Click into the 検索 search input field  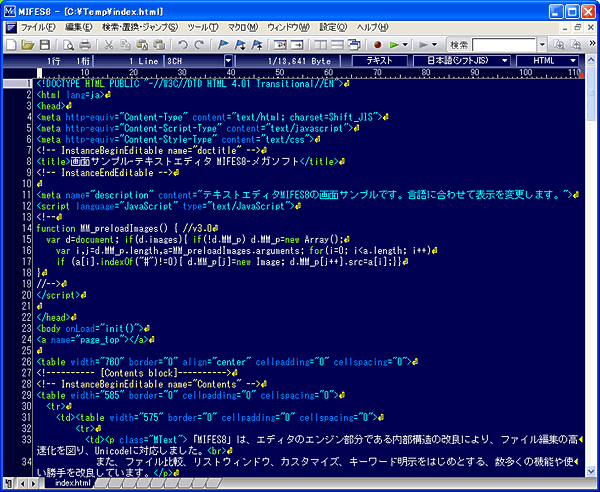502,46
